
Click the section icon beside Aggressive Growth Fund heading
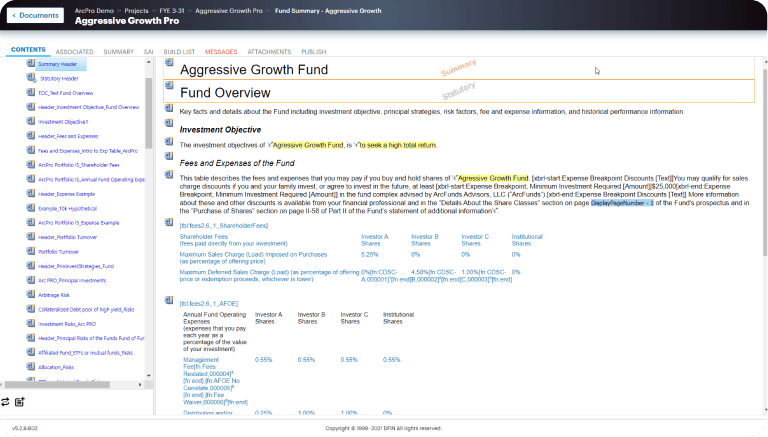pyautogui.click(x=169, y=63)
